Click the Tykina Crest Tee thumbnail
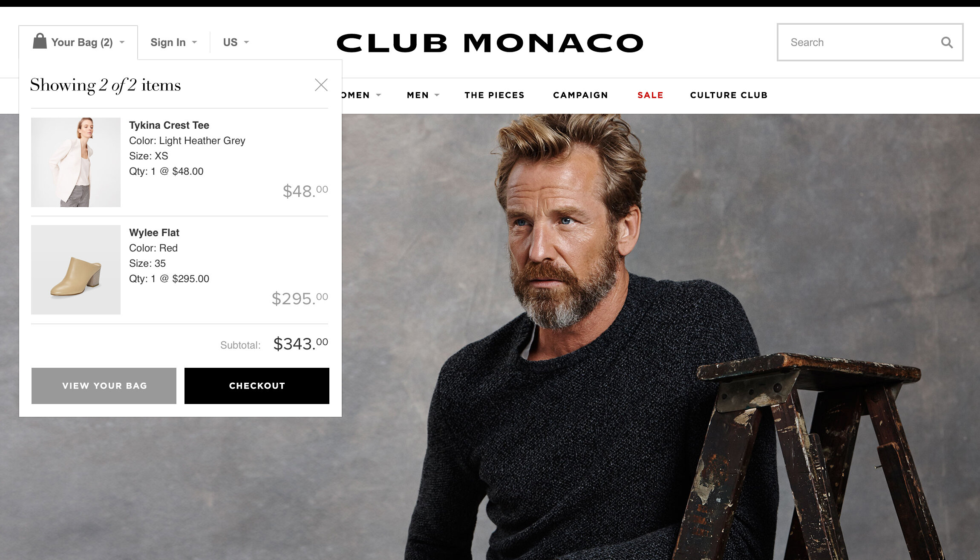Viewport: 980px width, 560px height. pyautogui.click(x=76, y=162)
